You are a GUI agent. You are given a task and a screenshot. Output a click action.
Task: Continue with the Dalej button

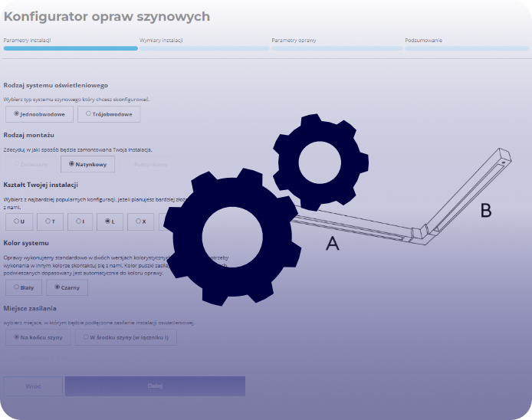[x=155, y=386]
